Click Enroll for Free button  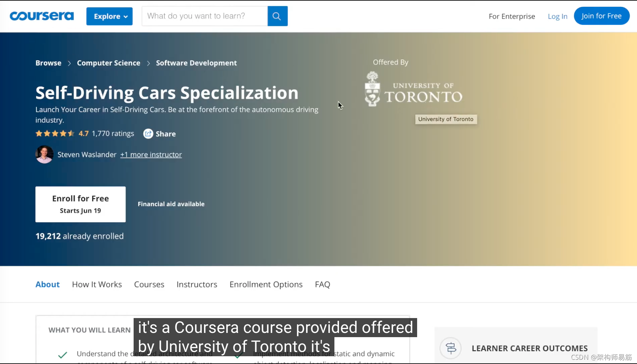pos(81,204)
